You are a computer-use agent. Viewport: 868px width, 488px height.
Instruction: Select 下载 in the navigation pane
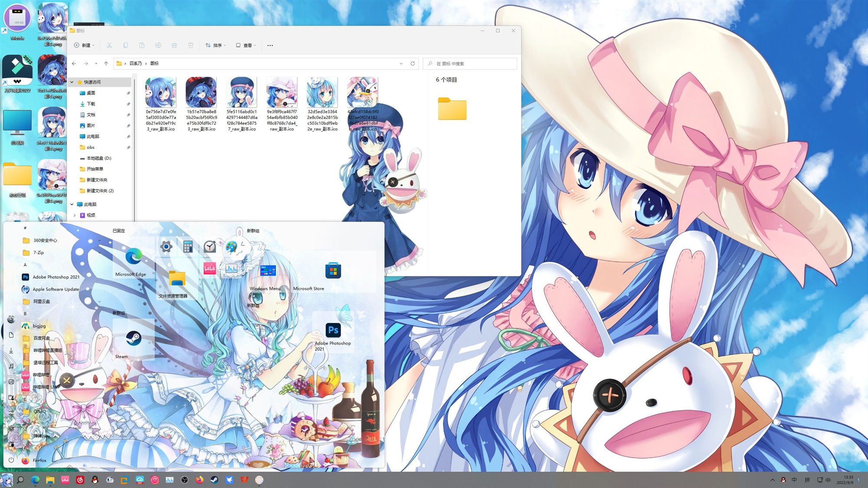(x=91, y=104)
